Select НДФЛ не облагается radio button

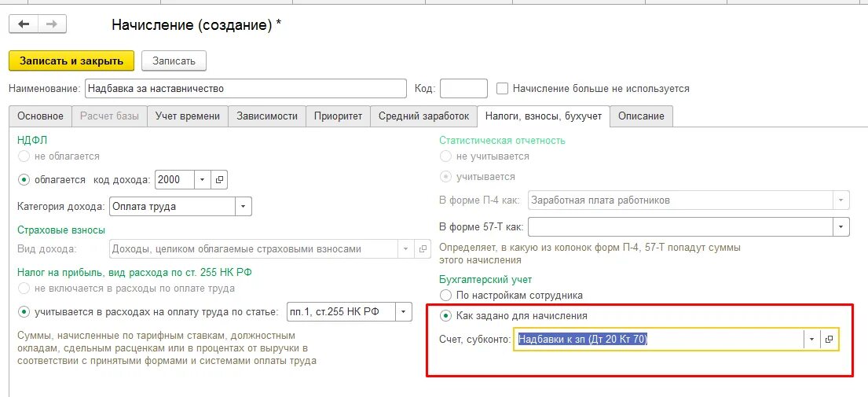[24, 156]
